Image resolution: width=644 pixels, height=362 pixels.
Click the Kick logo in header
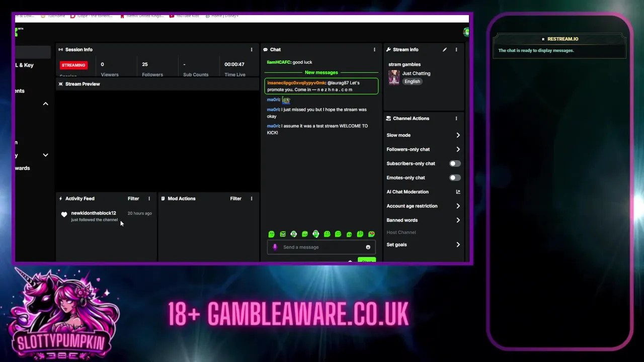[x=17, y=32]
